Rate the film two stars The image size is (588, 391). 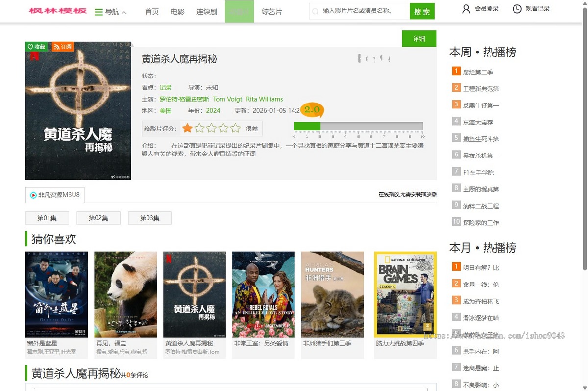(199, 129)
